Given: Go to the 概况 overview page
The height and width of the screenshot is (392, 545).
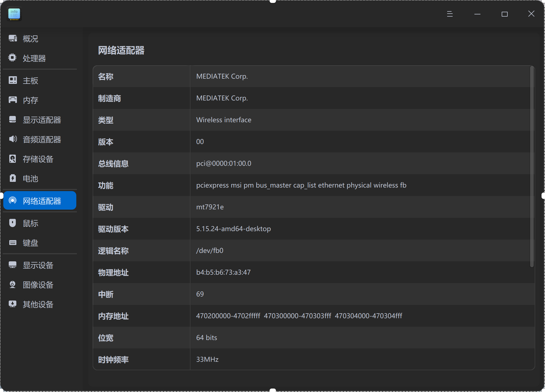Looking at the screenshot, I should click(13, 38).
